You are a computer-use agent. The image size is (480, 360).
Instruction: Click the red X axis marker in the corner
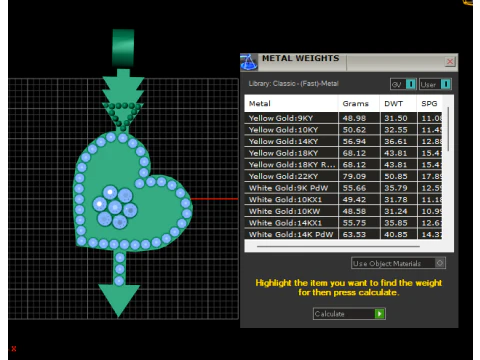[14, 349]
